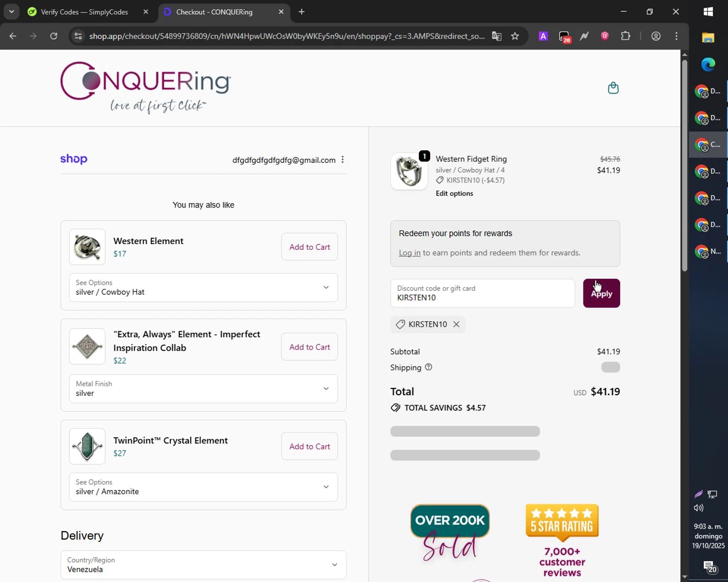Viewport: 728px width, 582px height.
Task: Click the page vertical scrollbar
Action: [684, 165]
